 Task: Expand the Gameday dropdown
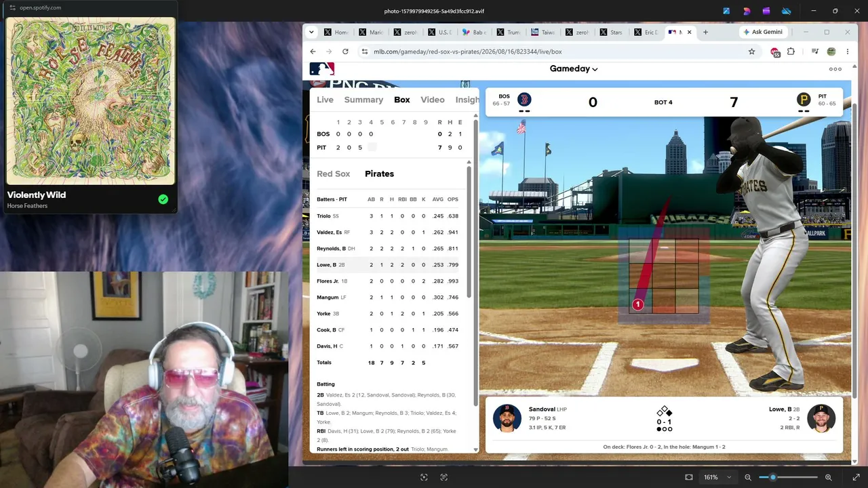(574, 68)
